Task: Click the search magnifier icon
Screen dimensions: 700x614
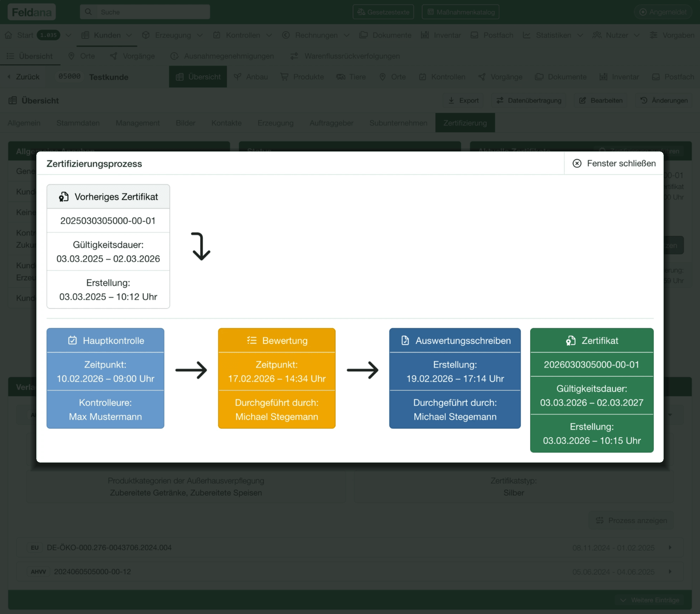Action: (88, 12)
